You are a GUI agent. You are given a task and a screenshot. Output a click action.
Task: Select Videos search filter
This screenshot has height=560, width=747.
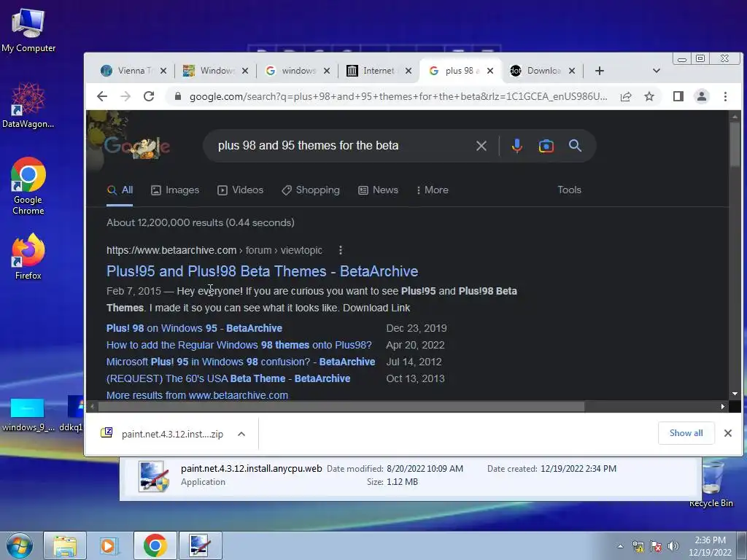pyautogui.click(x=240, y=190)
